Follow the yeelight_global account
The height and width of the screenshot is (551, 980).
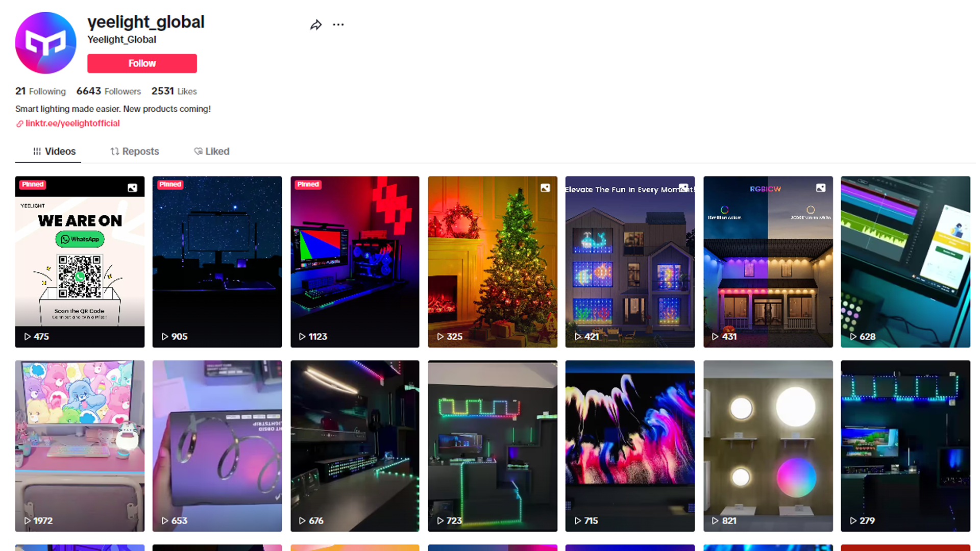coord(142,63)
